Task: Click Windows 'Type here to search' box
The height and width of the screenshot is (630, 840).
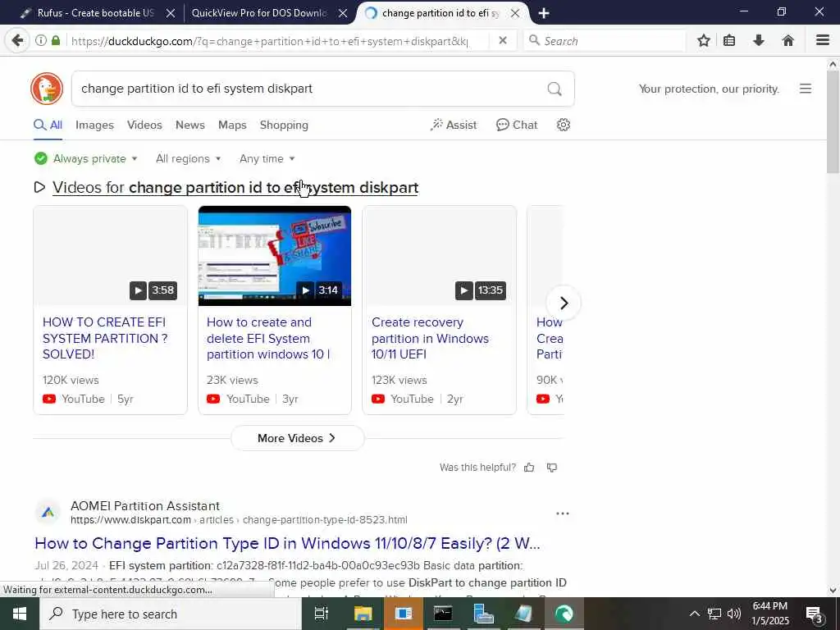Action: (171, 614)
